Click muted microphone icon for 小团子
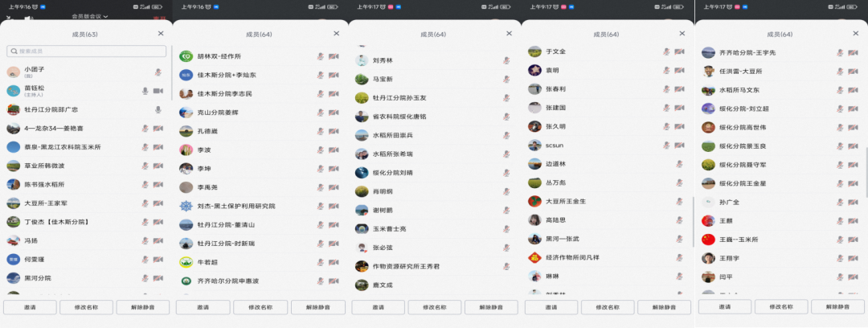 coord(158,72)
